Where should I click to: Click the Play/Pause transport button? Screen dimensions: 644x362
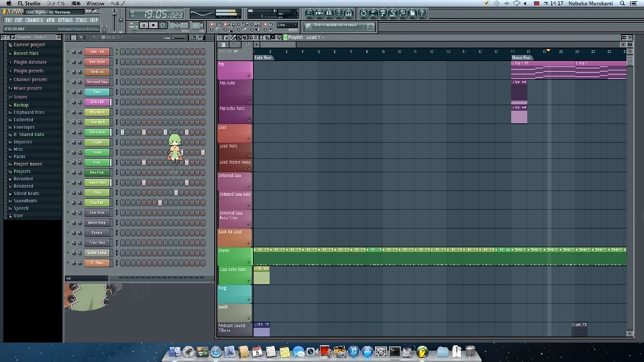click(144, 25)
